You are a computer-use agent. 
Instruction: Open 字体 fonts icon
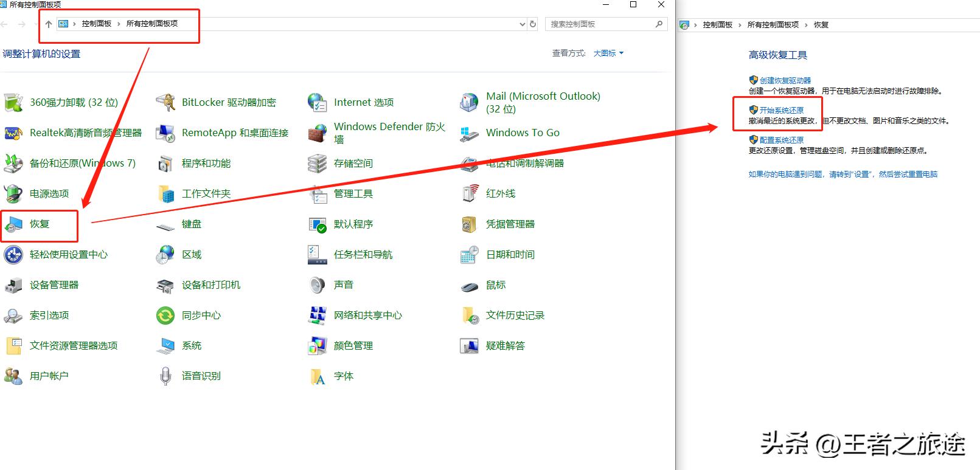click(318, 376)
